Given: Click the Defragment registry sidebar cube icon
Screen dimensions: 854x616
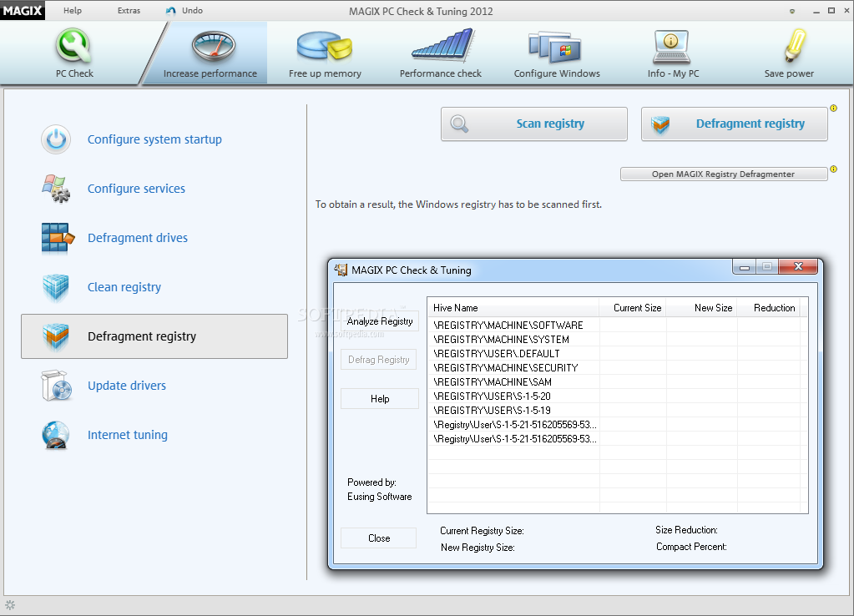Looking at the screenshot, I should tap(56, 336).
